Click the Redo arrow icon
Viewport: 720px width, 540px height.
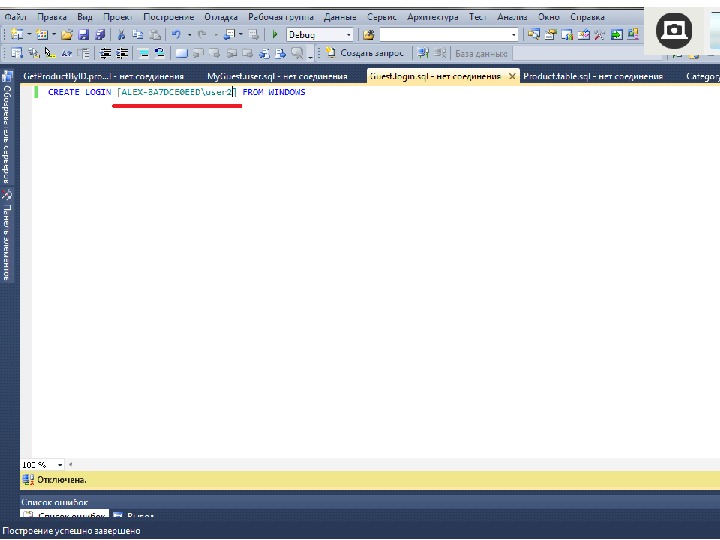click(x=202, y=34)
